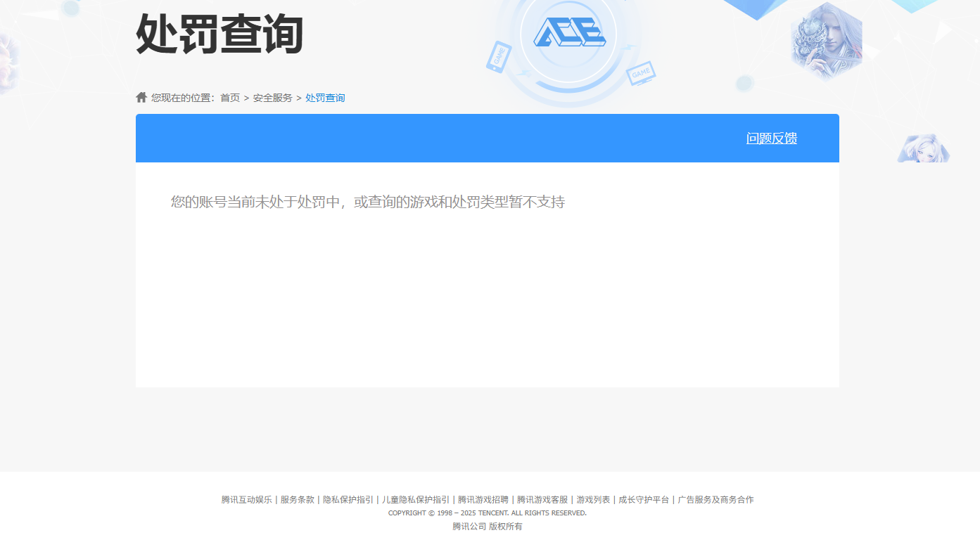Click the home icon in the breadcrumb bar
The image size is (980, 547).
pyautogui.click(x=140, y=96)
